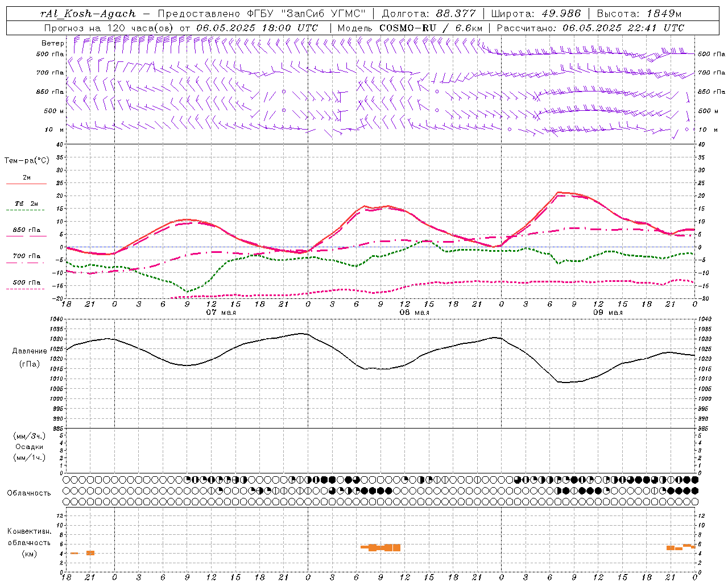The height and width of the screenshot is (582, 728).
Task: Click the 08 мая date label
Action: point(414,313)
